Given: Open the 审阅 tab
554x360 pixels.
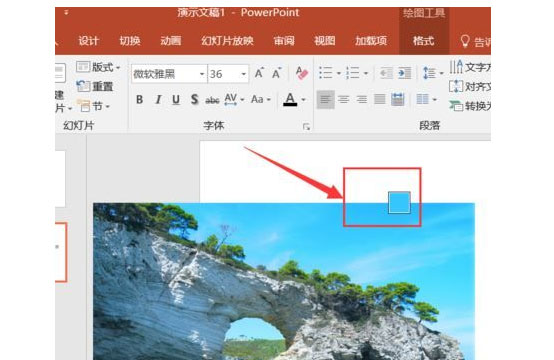Looking at the screenshot, I should (284, 41).
